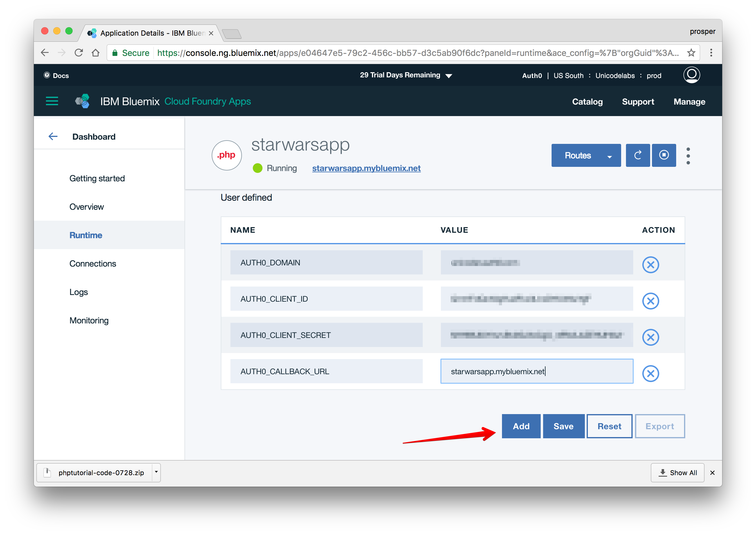Stop the app with stop icon
This screenshot has width=756, height=535.
click(x=664, y=155)
